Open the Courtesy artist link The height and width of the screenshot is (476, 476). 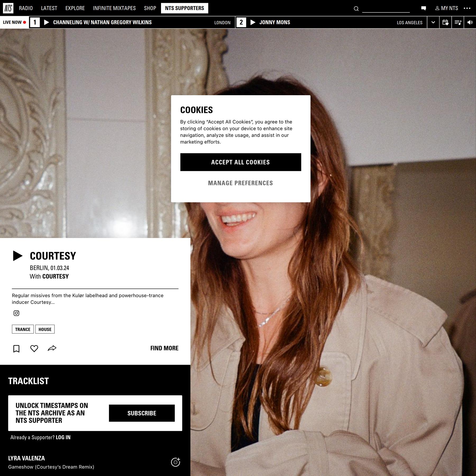[x=56, y=276]
